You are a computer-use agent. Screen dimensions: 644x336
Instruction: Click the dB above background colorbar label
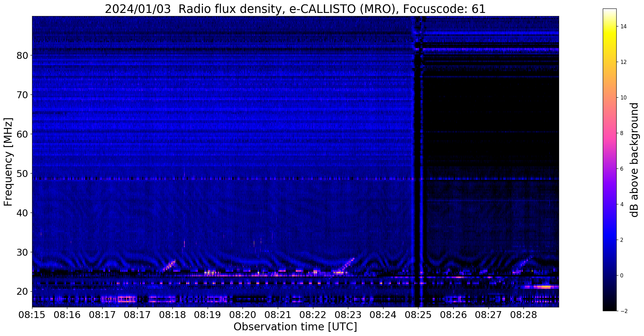click(635, 160)
